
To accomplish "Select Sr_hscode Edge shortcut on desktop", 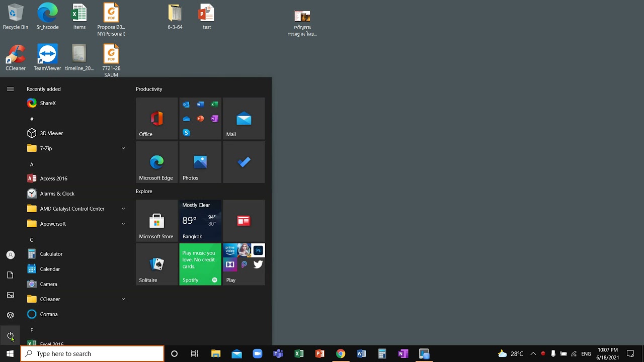I will coord(47,17).
